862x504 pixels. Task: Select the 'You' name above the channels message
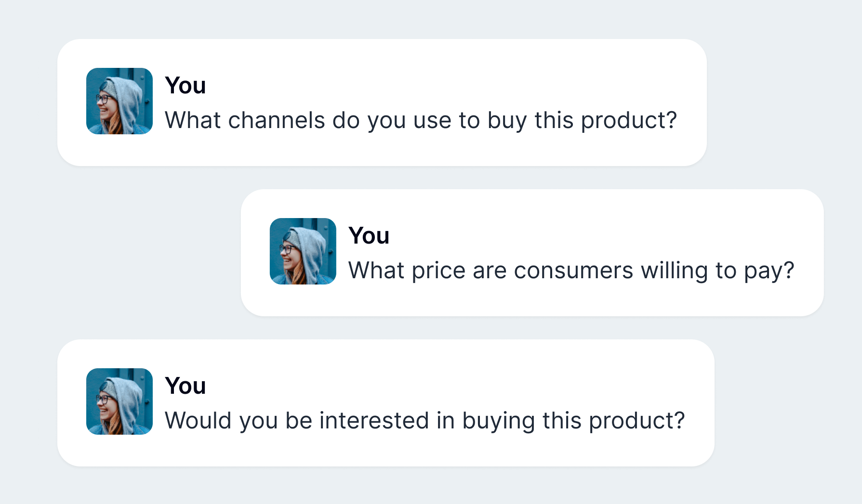(186, 86)
